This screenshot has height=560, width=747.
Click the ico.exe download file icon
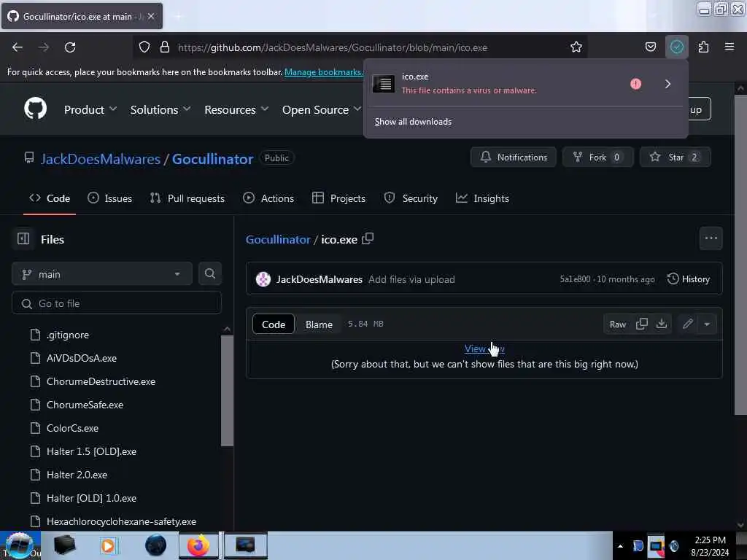click(384, 84)
